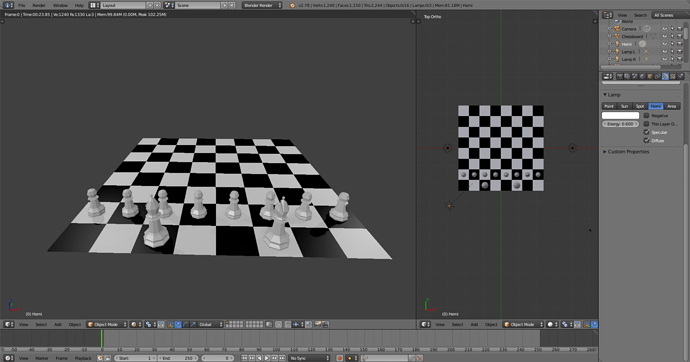Add a new screen layout
690x362 pixels.
[150, 5]
